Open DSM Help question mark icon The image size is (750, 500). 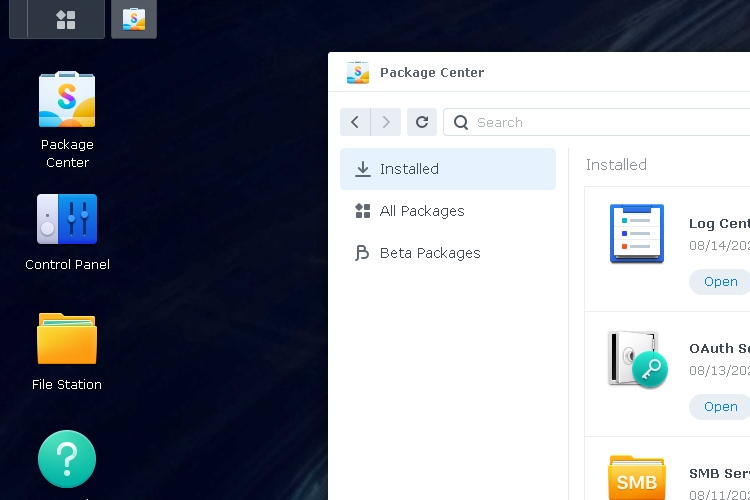(x=67, y=459)
